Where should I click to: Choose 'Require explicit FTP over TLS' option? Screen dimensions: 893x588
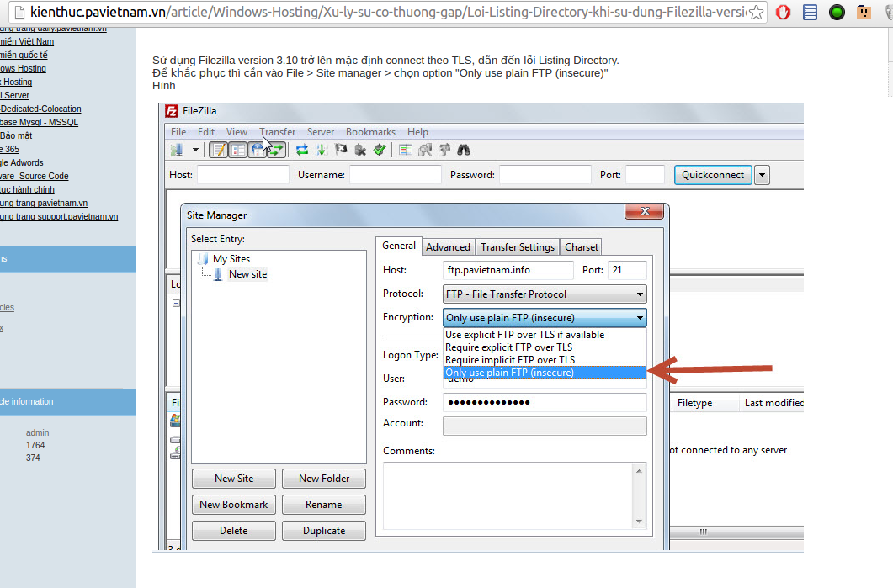coord(545,347)
